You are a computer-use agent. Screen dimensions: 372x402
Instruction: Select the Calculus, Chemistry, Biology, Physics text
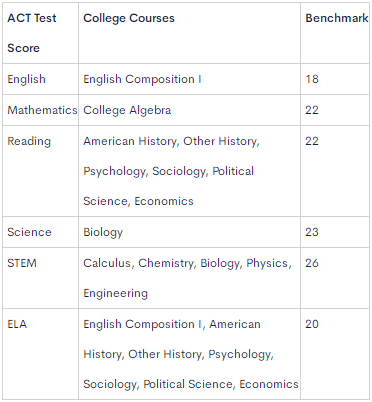click(187, 263)
